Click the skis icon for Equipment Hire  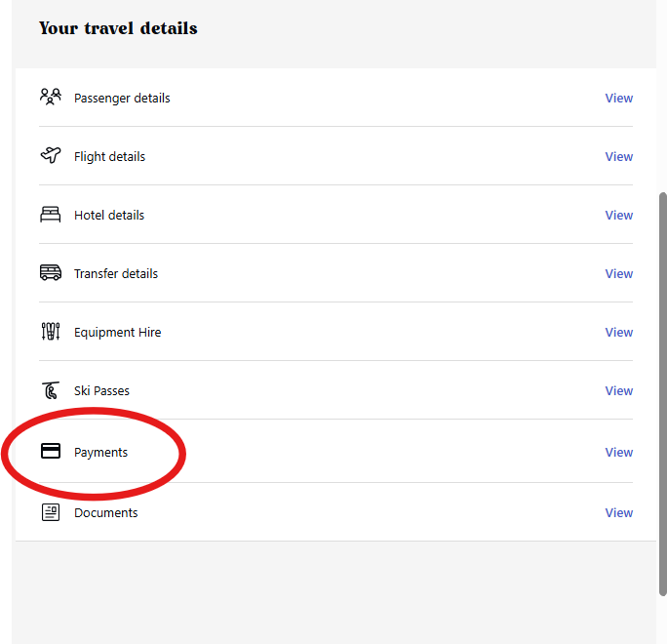click(51, 331)
